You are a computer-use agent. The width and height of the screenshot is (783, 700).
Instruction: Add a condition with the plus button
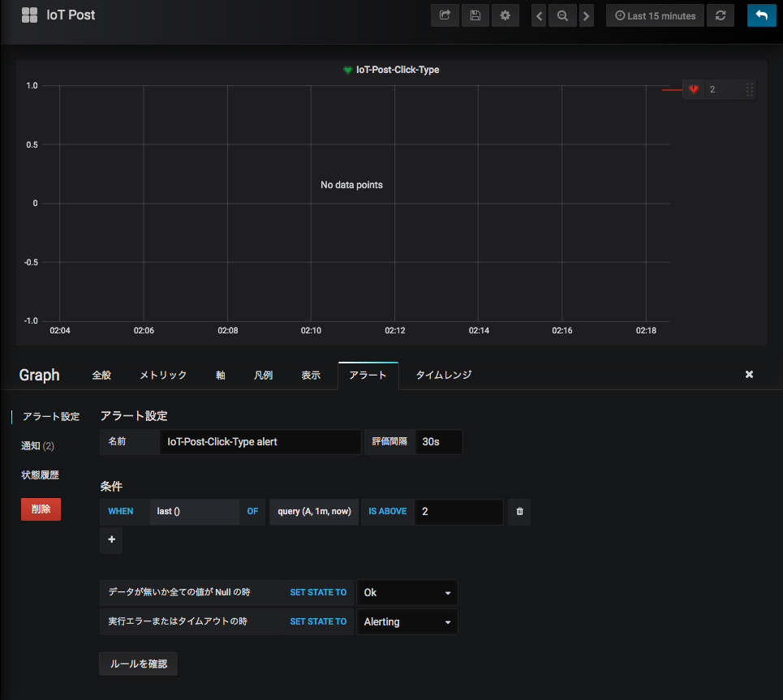pyautogui.click(x=111, y=539)
